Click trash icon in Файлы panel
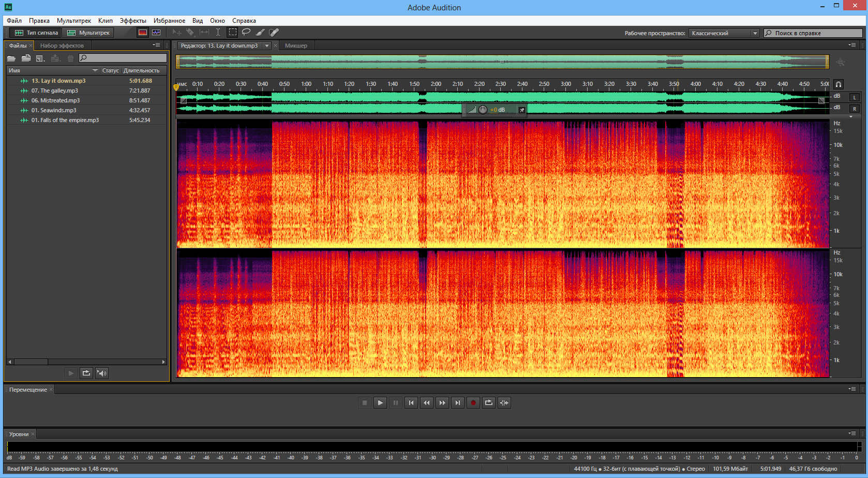 (70, 58)
